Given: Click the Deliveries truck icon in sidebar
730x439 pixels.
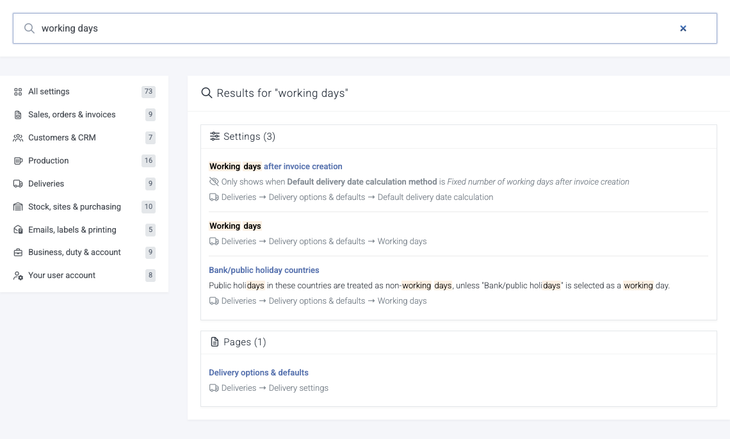Looking at the screenshot, I should (18, 184).
